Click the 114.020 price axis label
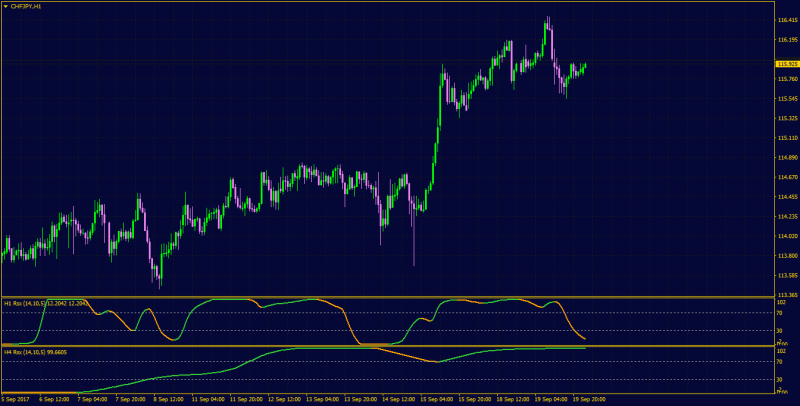The height and width of the screenshot is (406, 800). coord(787,236)
